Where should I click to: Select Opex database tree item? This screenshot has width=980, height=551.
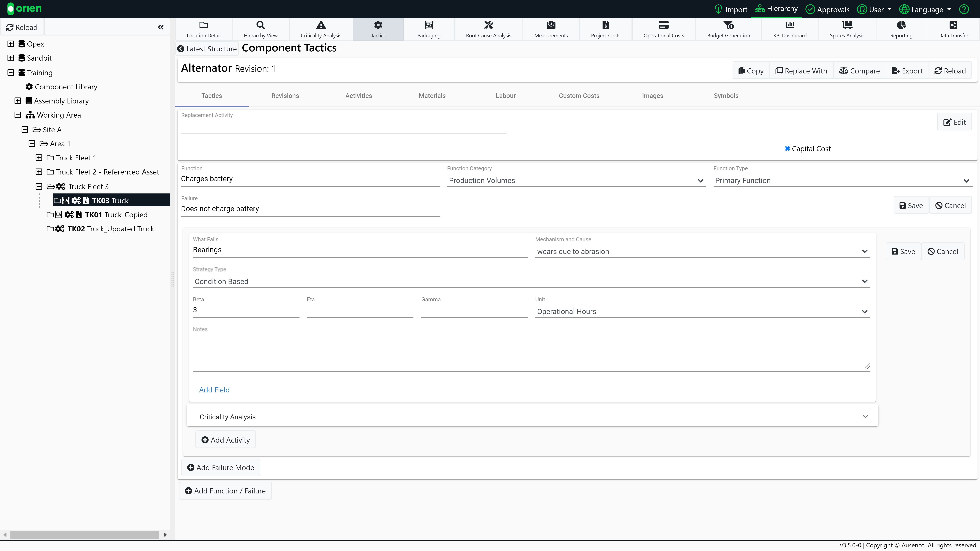(x=31, y=44)
